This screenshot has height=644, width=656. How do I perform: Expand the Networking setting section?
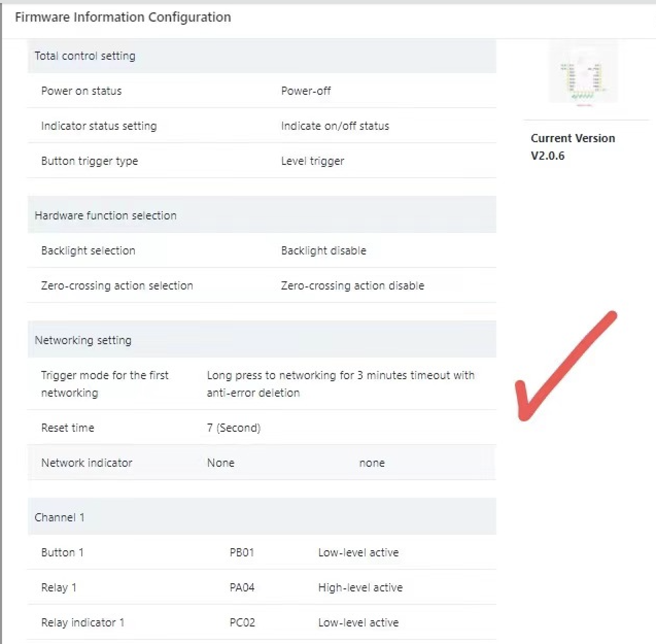(x=83, y=340)
